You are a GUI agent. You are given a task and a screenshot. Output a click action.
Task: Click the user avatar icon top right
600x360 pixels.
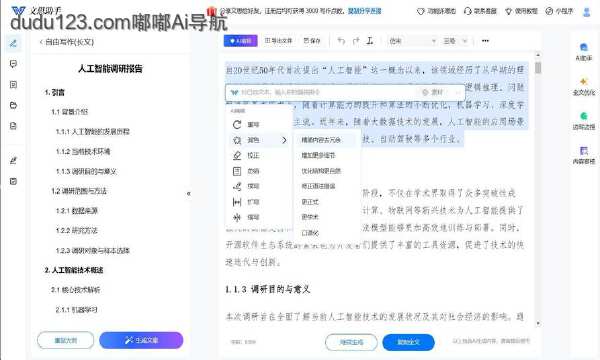click(x=586, y=12)
